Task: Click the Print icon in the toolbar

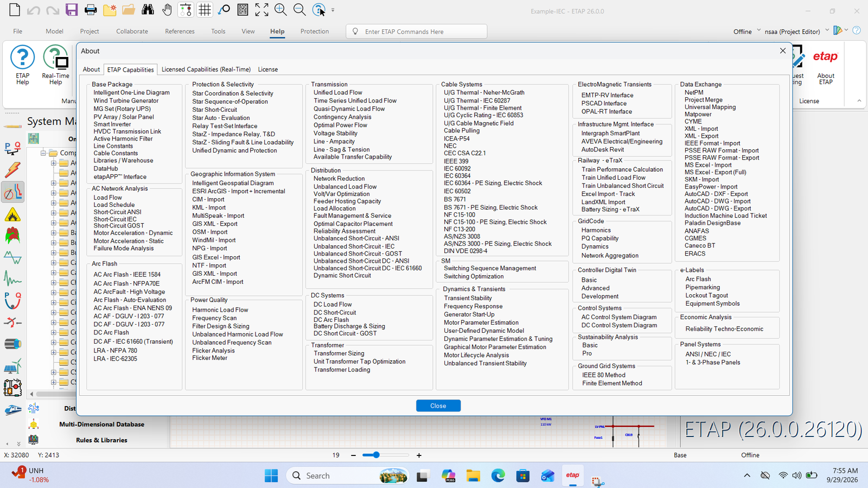Action: tap(91, 10)
